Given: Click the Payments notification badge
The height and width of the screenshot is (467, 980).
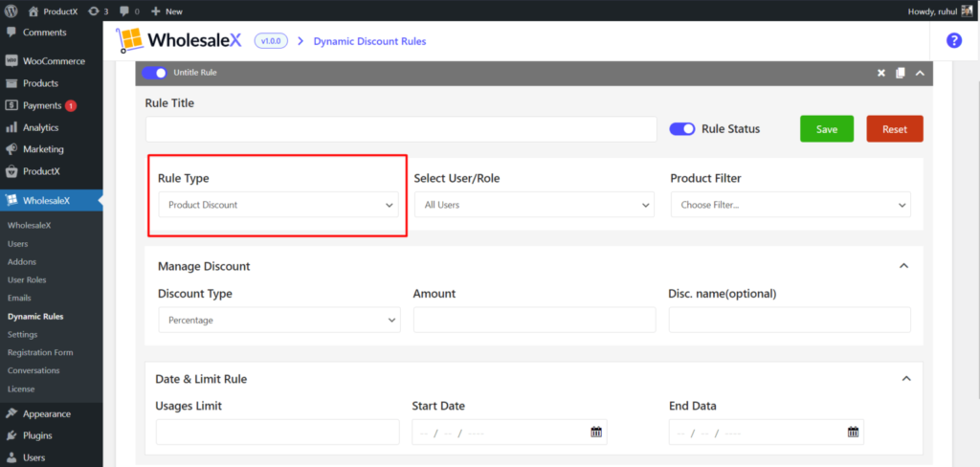Looking at the screenshot, I should 71,105.
